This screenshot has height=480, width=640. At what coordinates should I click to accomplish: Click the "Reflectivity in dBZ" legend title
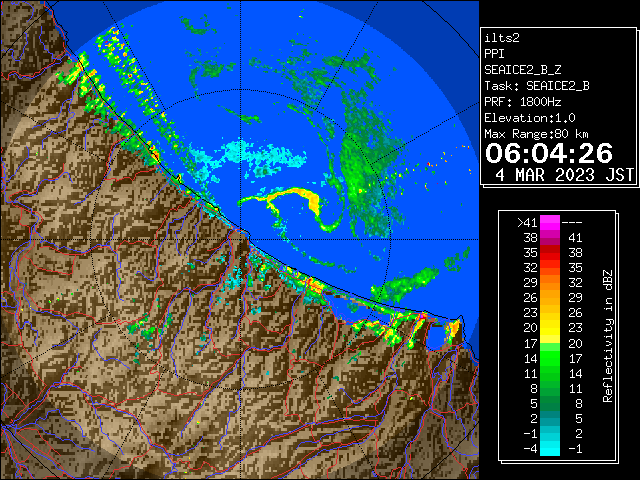click(x=608, y=336)
